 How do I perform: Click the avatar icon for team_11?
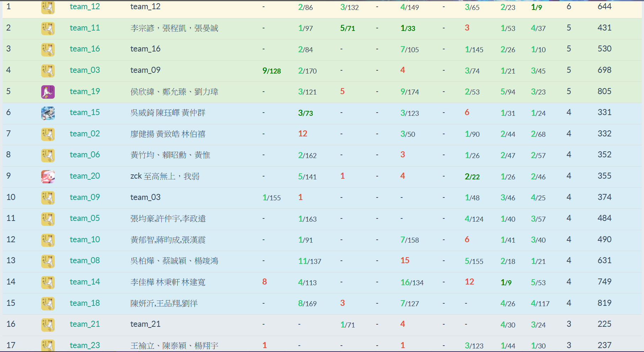[48, 28]
